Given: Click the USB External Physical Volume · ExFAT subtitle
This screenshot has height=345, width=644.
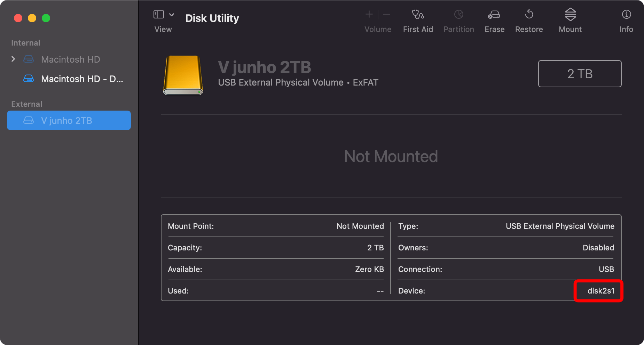Looking at the screenshot, I should (x=298, y=82).
